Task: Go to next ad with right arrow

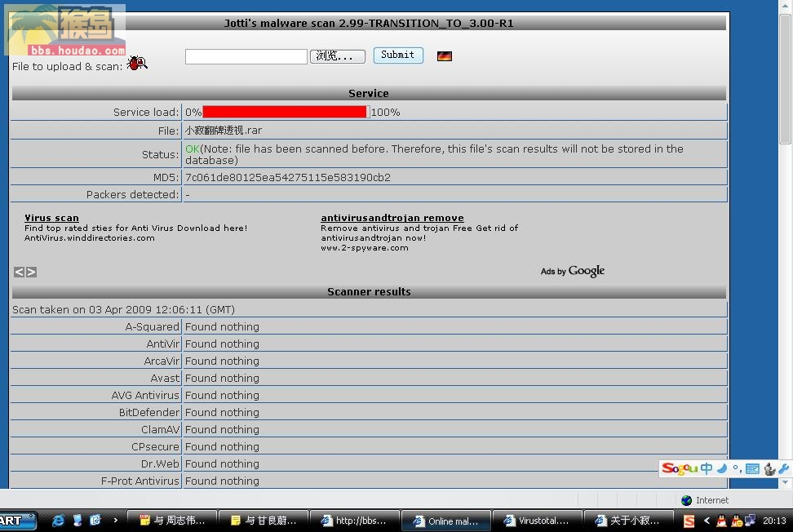Action: tap(31, 272)
